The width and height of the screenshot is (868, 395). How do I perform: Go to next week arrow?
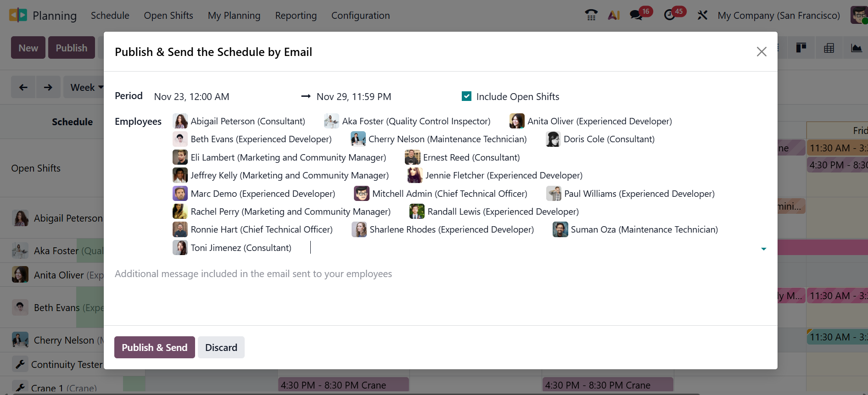(x=48, y=87)
